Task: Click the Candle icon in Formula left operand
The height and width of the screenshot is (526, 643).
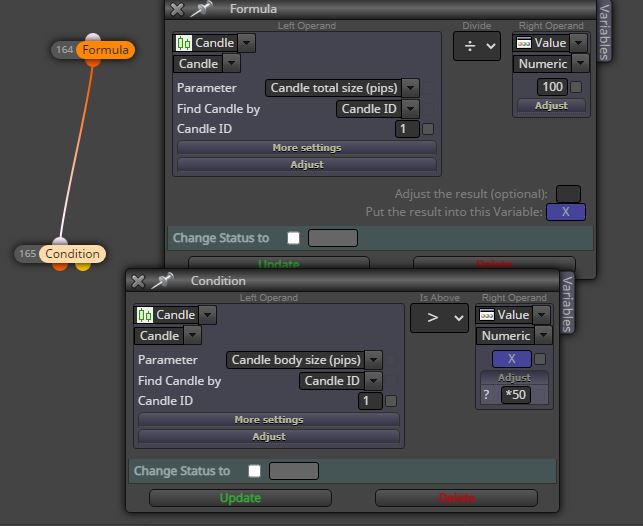Action: click(x=183, y=43)
